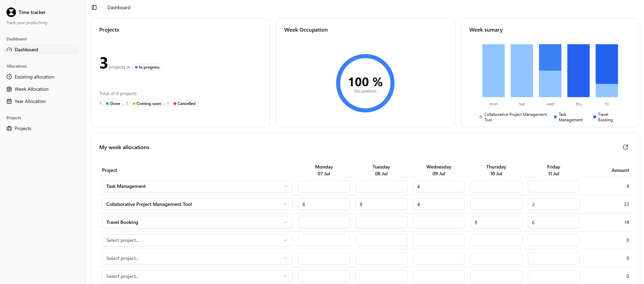
Task: Open the fifth row Select project dropdown
Action: click(197, 258)
